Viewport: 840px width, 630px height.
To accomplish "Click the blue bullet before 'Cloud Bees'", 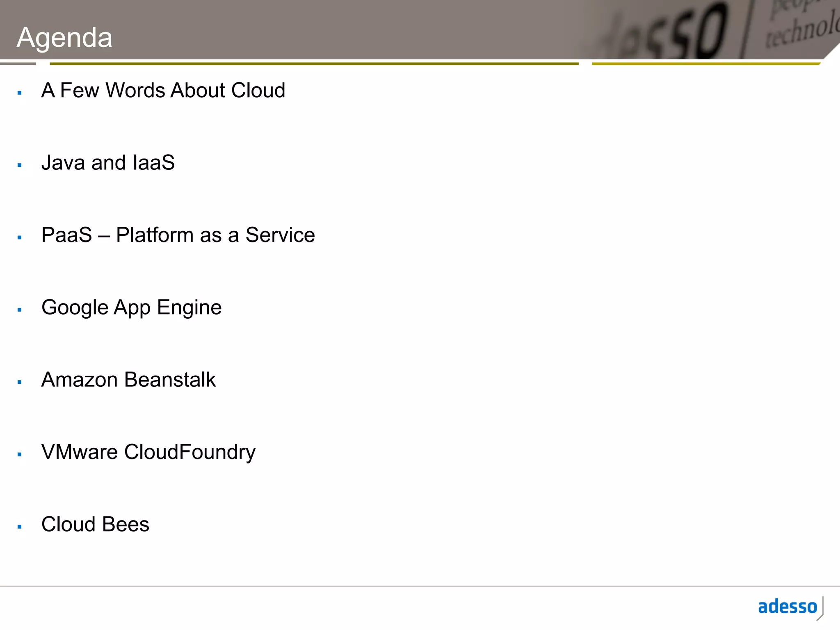I will pos(19,527).
